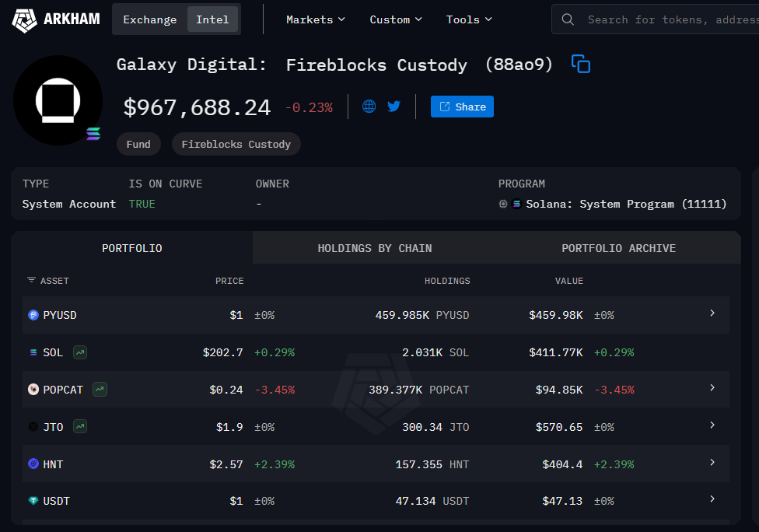Click the chip icon beside System Program

coord(503,204)
